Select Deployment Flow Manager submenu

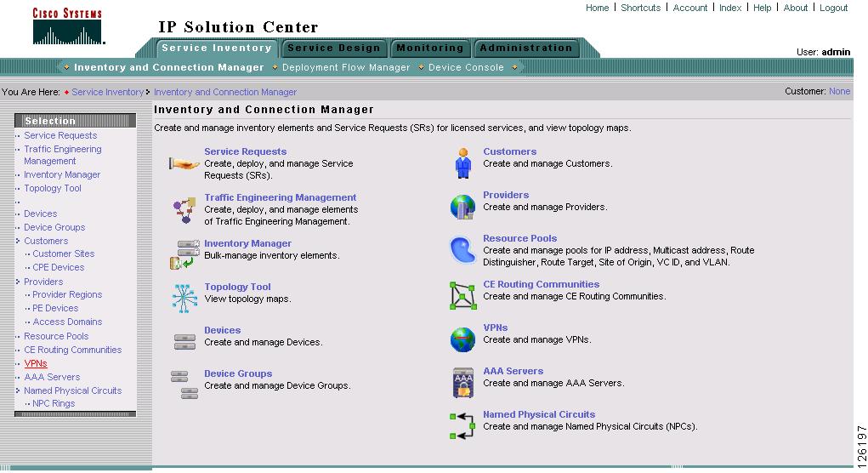coord(346,67)
